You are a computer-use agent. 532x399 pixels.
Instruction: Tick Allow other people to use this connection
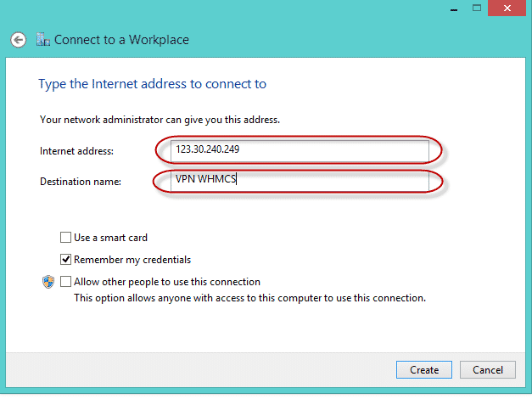pos(65,282)
